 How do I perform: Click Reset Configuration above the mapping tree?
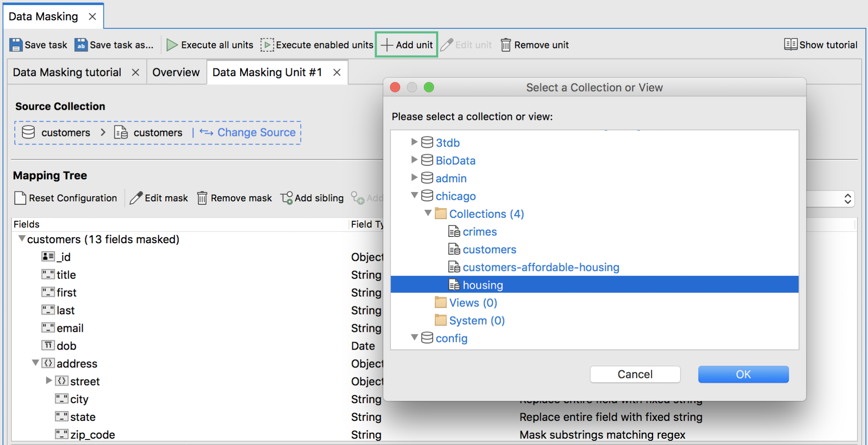66,197
